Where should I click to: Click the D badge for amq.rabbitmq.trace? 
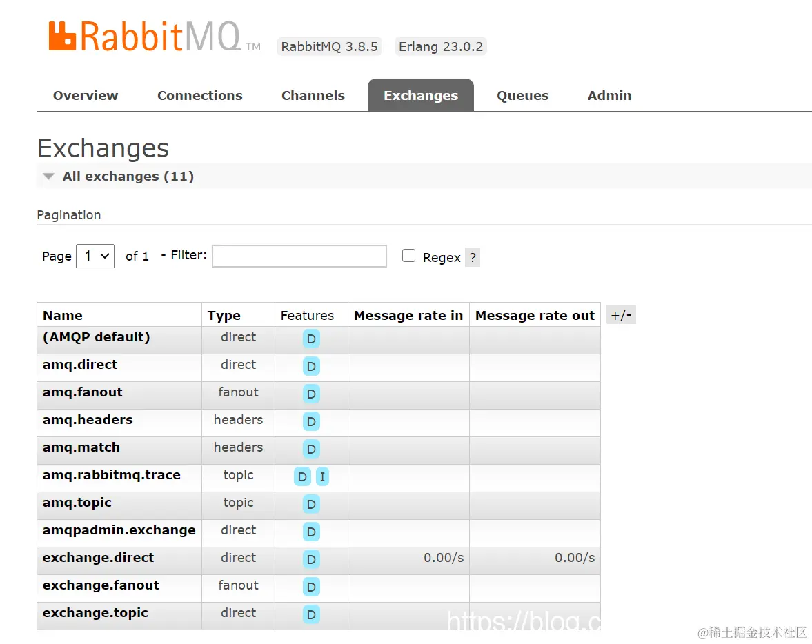coord(302,476)
